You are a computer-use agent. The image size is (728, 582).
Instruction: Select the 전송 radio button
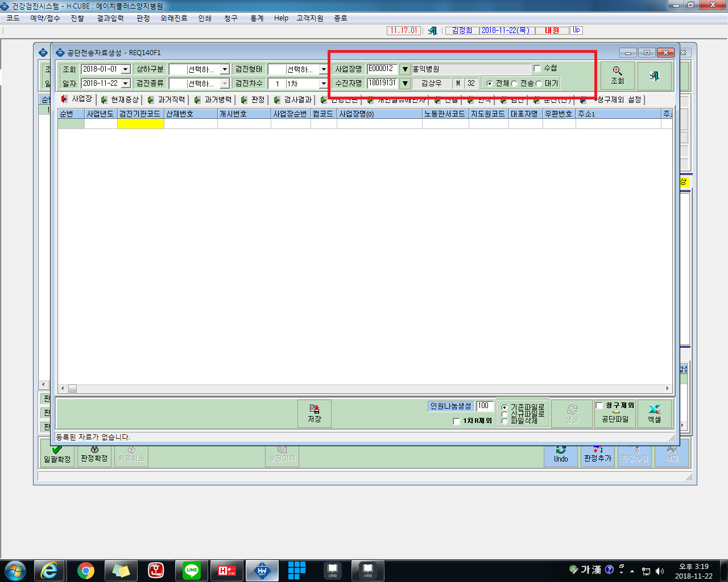[514, 84]
